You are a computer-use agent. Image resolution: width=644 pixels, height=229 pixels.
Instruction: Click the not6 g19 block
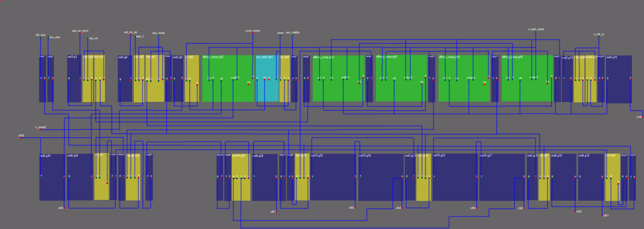pyautogui.click(x=564, y=177)
